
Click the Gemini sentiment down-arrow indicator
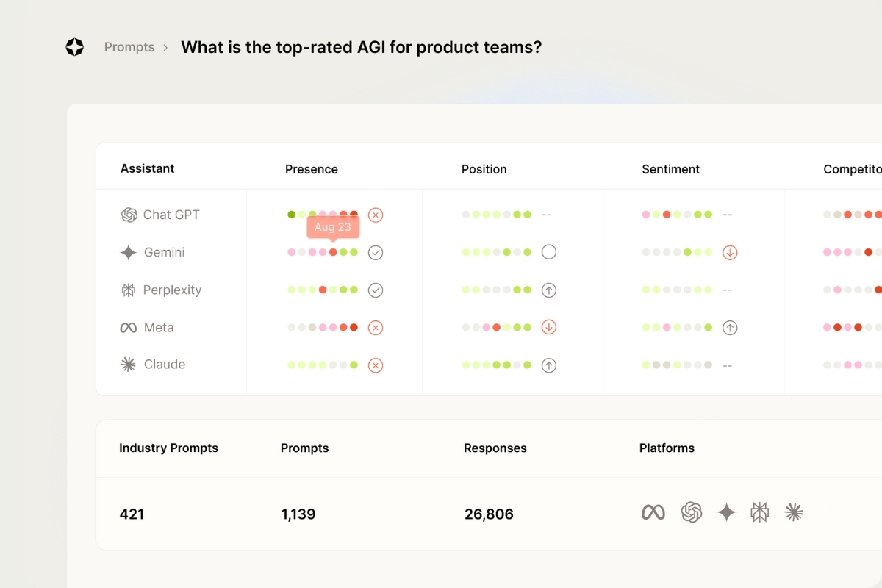click(730, 252)
